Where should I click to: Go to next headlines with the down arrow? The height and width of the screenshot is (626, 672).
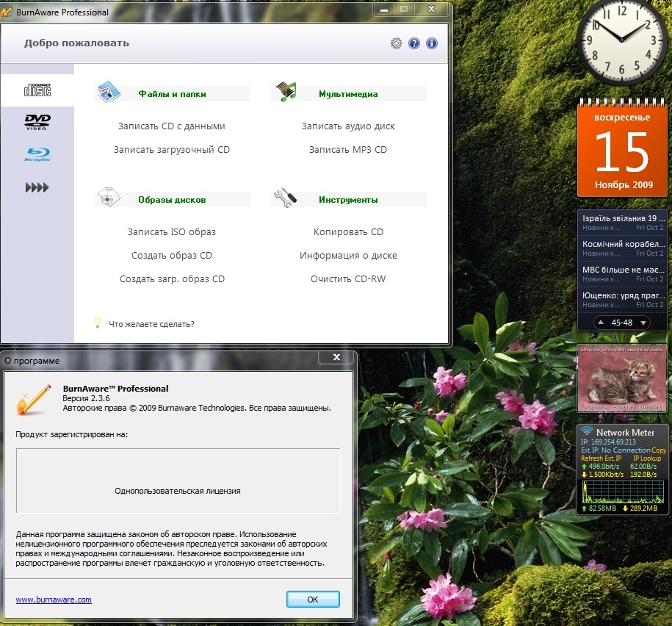point(643,323)
